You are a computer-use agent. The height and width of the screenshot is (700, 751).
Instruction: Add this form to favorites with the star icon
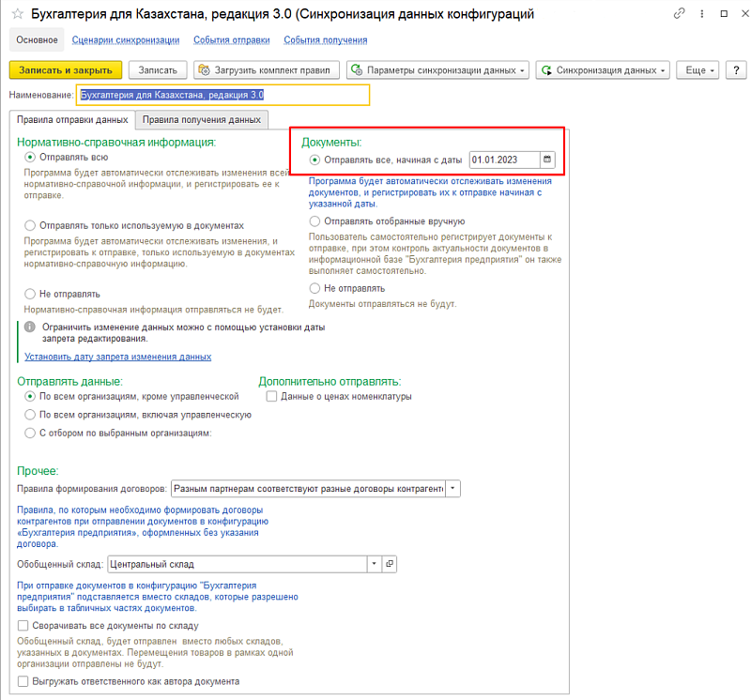[x=16, y=15]
